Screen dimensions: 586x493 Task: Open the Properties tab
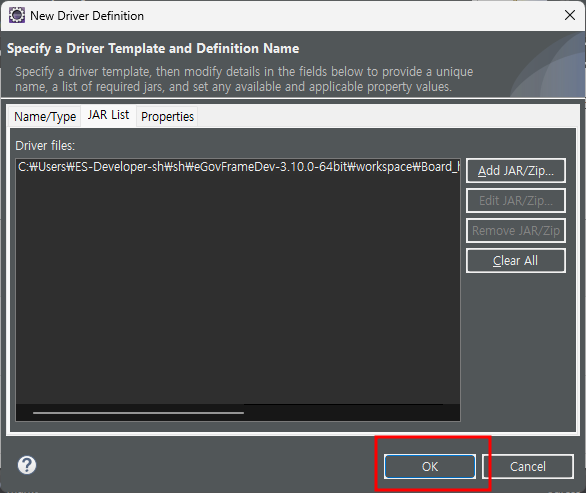point(167,117)
